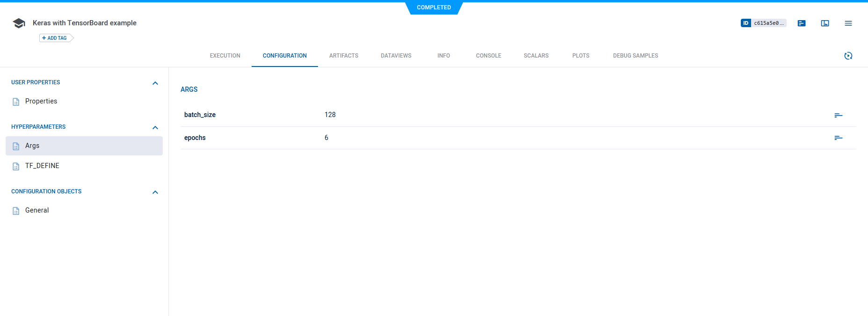Open the hamburger menu in top right
The width and height of the screenshot is (868, 316).
[x=848, y=23]
